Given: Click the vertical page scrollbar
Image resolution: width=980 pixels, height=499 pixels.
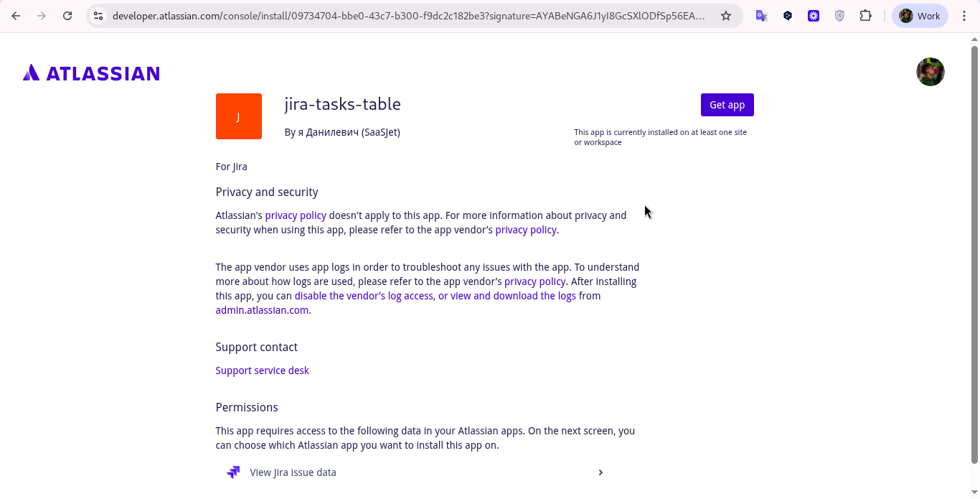Looking at the screenshot, I should pyautogui.click(x=974, y=251).
